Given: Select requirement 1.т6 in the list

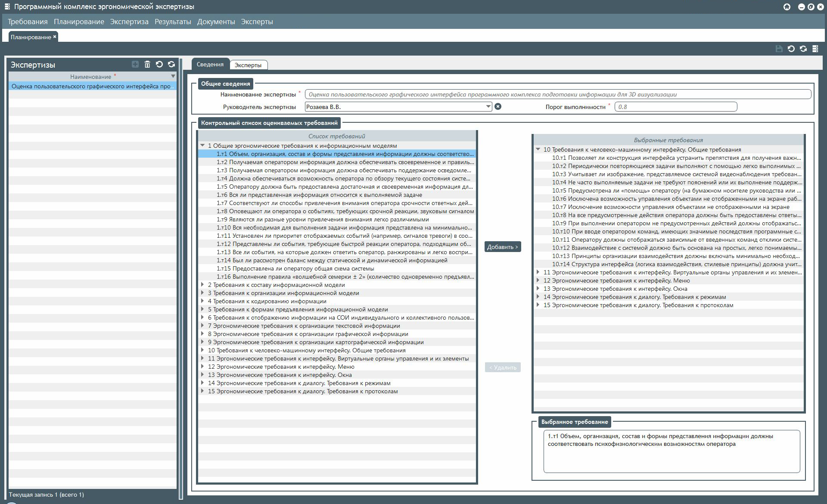Looking at the screenshot, I should pyautogui.click(x=337, y=195).
